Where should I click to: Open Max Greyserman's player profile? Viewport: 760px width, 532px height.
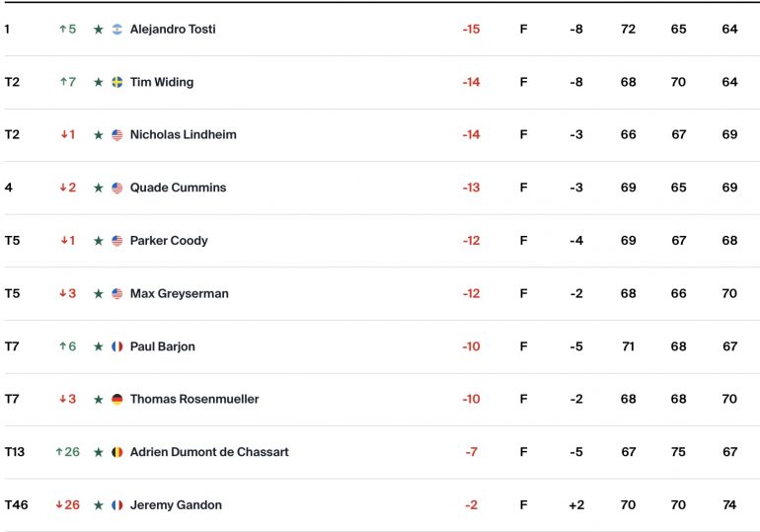click(180, 293)
